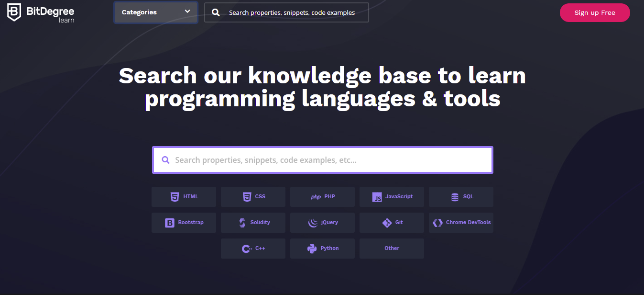Click the Chrome DevTools angle-brackets icon
This screenshot has width=644, height=295.
437,223
